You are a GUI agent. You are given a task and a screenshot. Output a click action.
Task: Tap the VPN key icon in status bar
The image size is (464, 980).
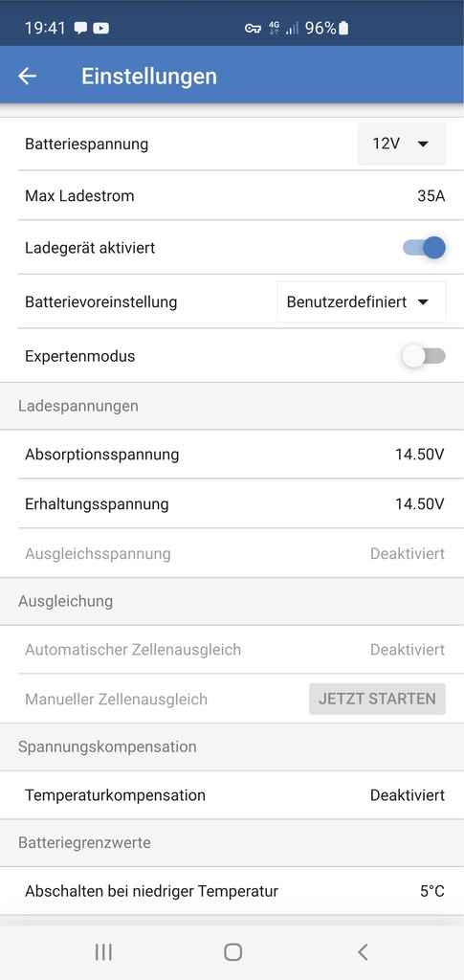pos(253,28)
